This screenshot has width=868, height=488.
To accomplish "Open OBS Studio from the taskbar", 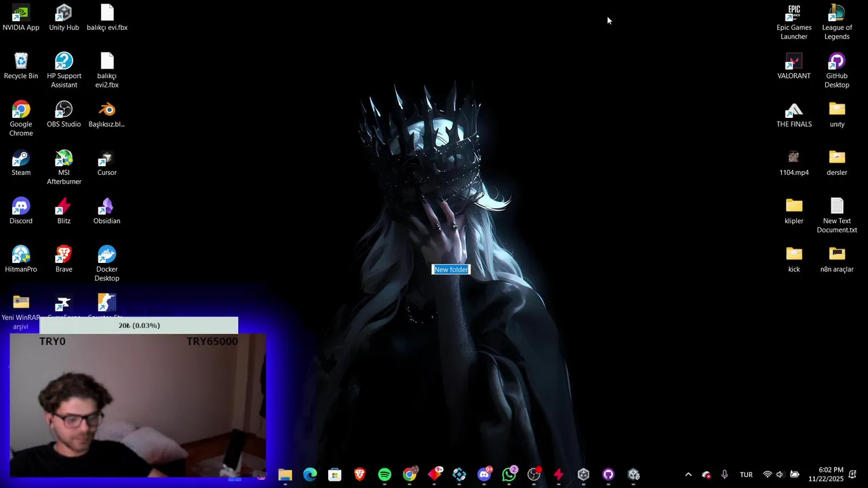I will (x=534, y=474).
